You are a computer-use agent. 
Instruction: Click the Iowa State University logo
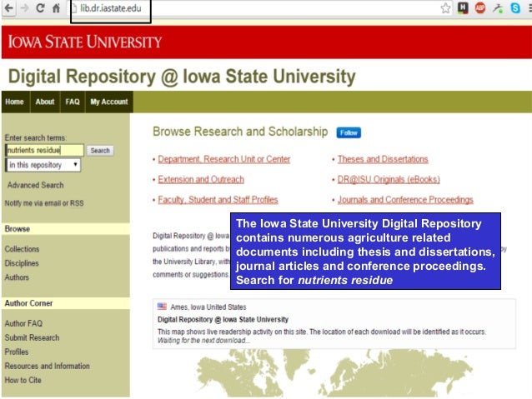point(85,42)
